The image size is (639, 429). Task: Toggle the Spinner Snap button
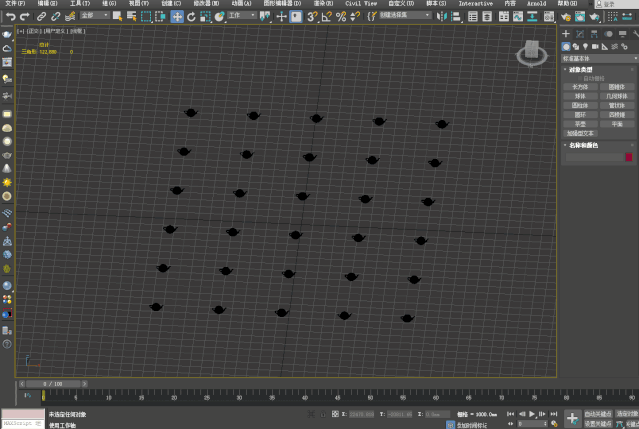(355, 16)
